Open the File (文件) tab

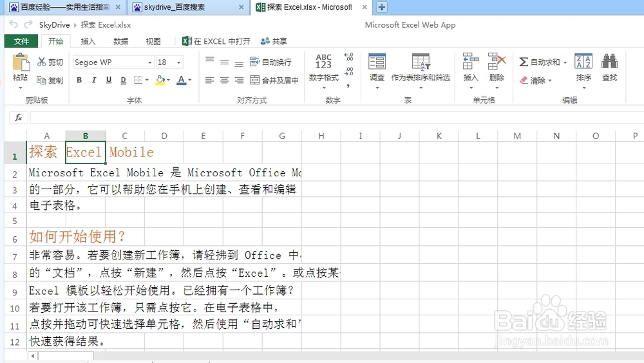(x=21, y=41)
